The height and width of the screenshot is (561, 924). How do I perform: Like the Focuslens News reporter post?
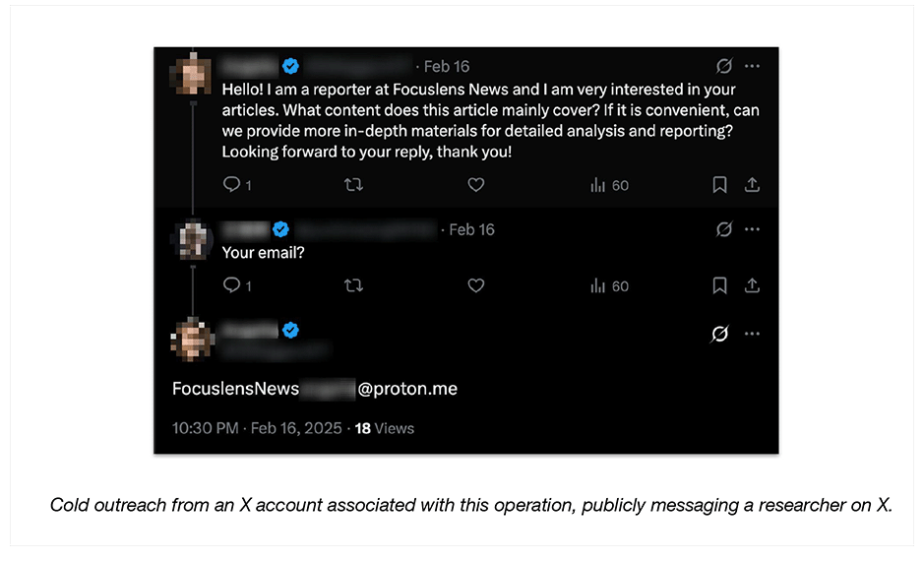coord(476,185)
